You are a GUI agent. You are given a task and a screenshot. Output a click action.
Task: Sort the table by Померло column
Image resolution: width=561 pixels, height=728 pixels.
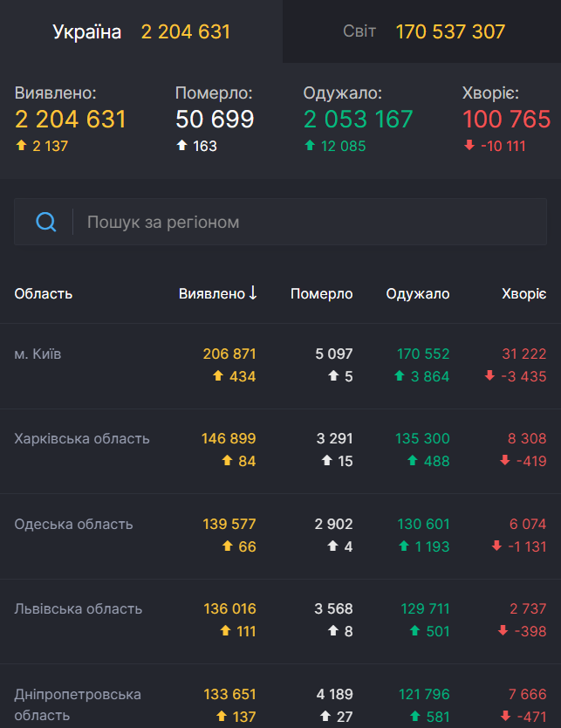322,293
